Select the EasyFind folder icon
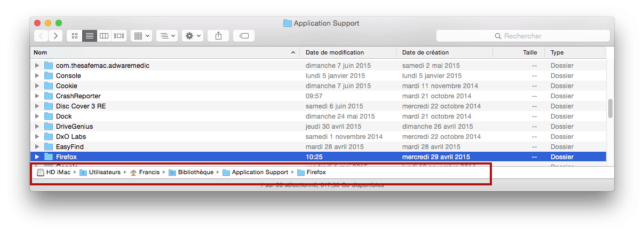 coord(49,147)
